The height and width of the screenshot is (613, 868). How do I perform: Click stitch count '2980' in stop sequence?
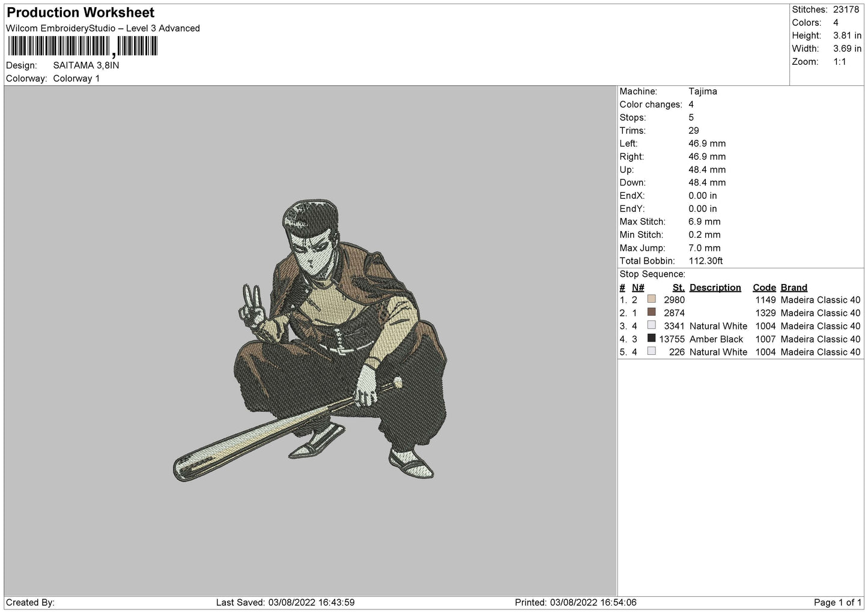(674, 300)
